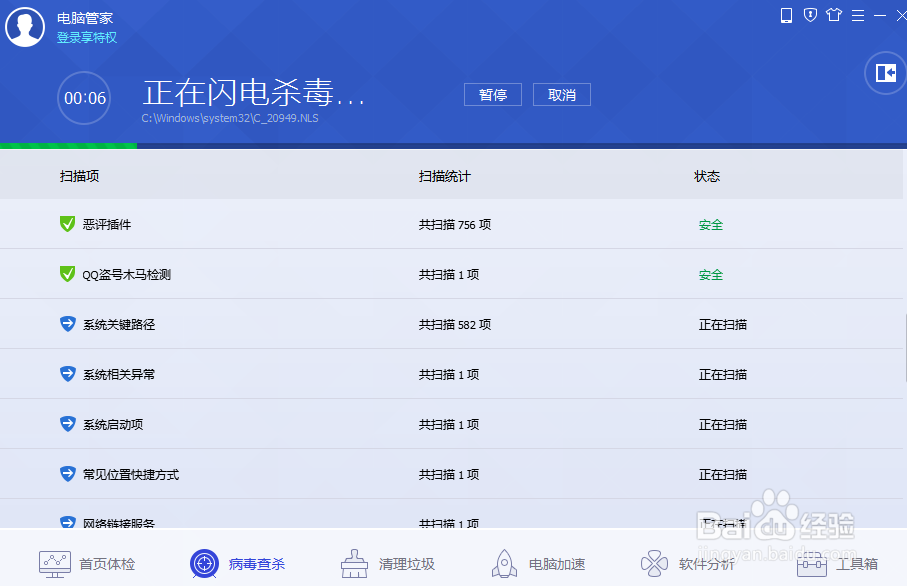Open the 登录享特权 login link
The height and width of the screenshot is (586, 907).
pos(87,37)
